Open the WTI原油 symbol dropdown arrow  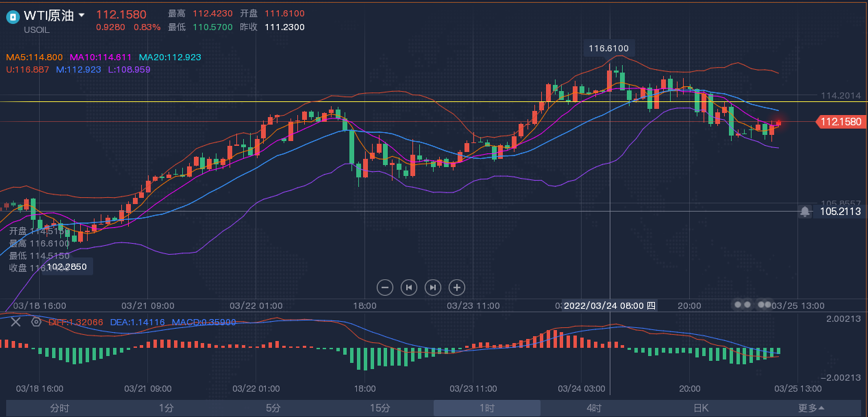point(82,15)
